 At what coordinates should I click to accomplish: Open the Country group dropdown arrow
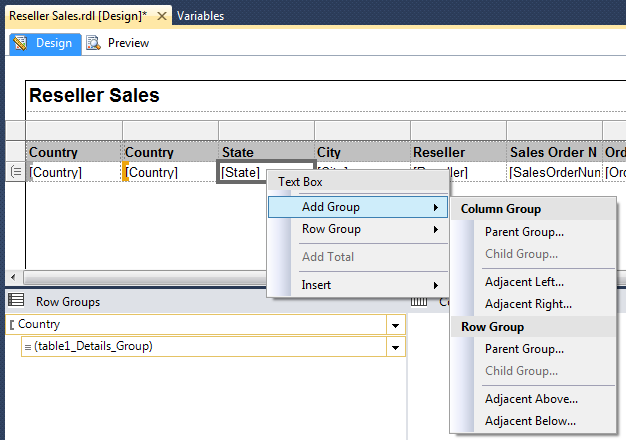coord(396,325)
